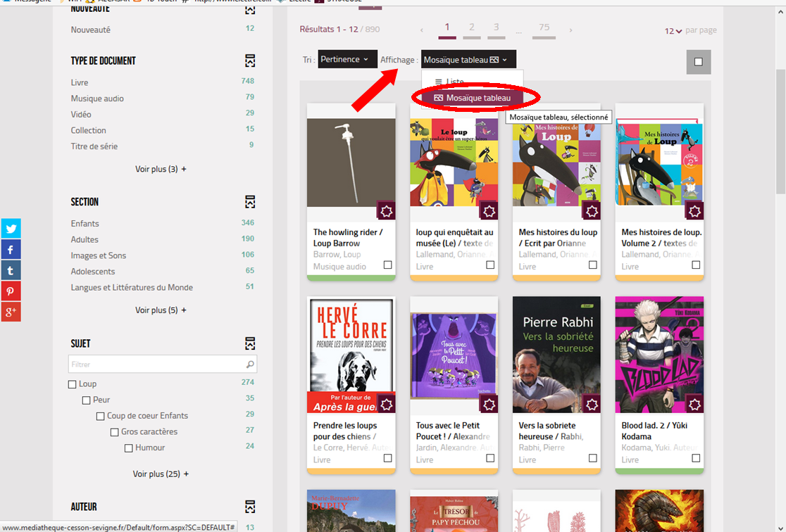Collapse the Auteur facet icon
This screenshot has height=532, width=786.
click(249, 507)
